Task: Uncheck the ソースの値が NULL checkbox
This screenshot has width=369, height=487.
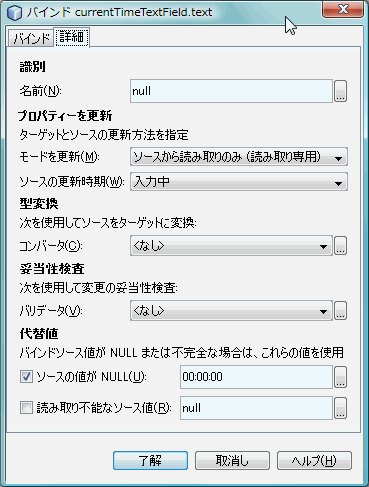Action: point(26,377)
